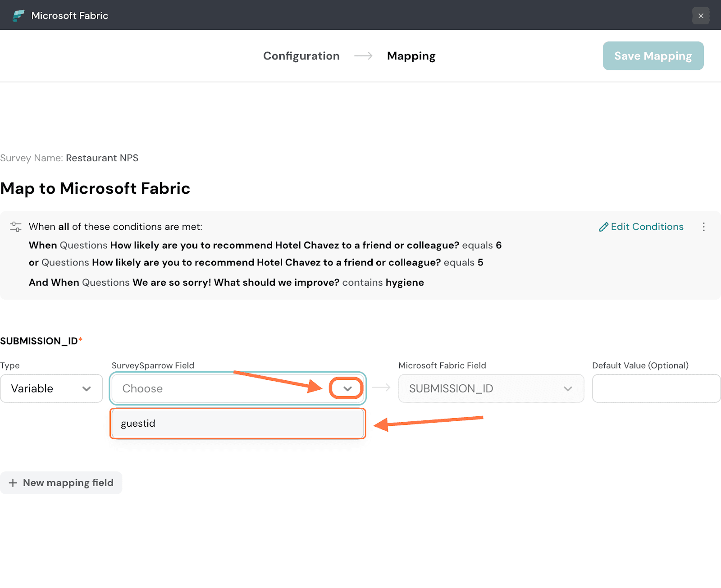The image size is (721, 588).
Task: Click the arrow between Configuration and Mapping
Action: [x=363, y=56]
